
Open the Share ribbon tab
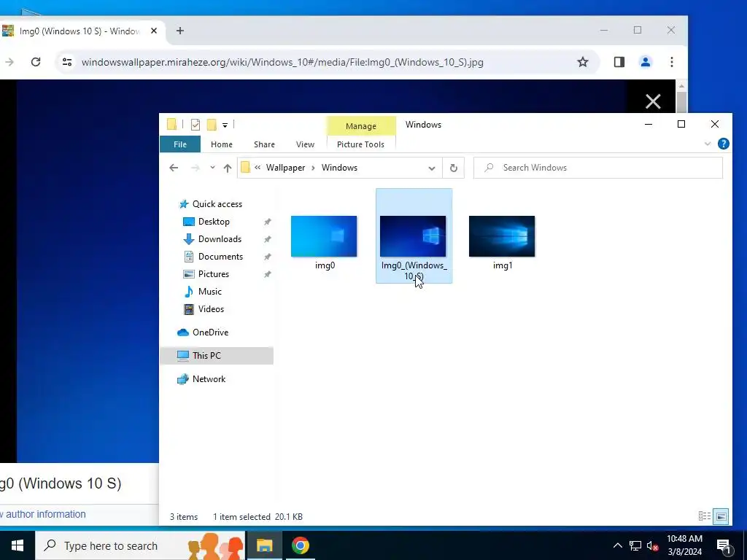[264, 144]
